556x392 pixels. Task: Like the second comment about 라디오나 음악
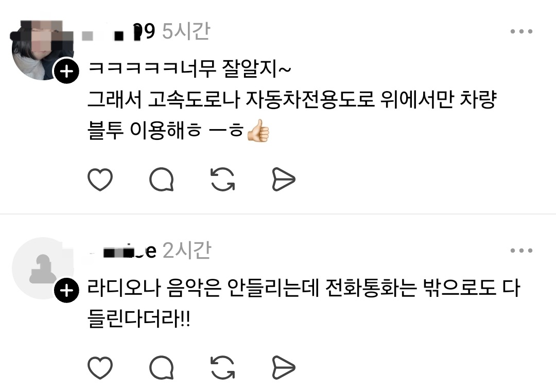click(x=100, y=367)
